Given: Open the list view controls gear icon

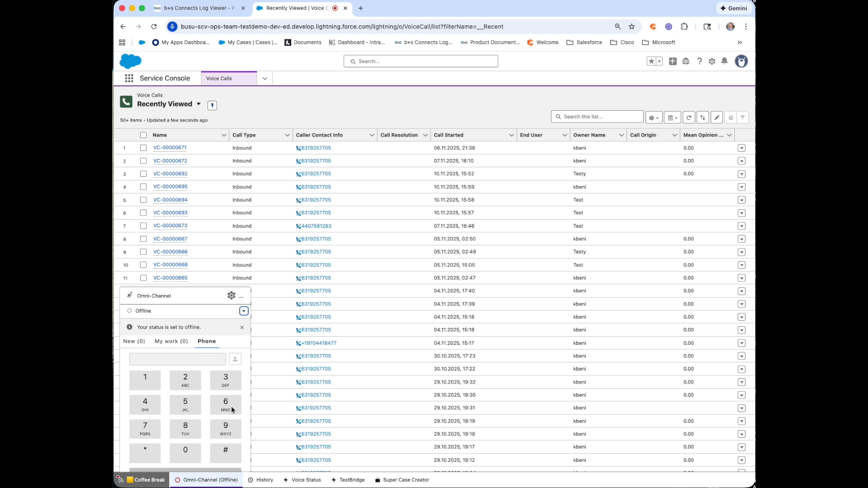Looking at the screenshot, I should [653, 117].
